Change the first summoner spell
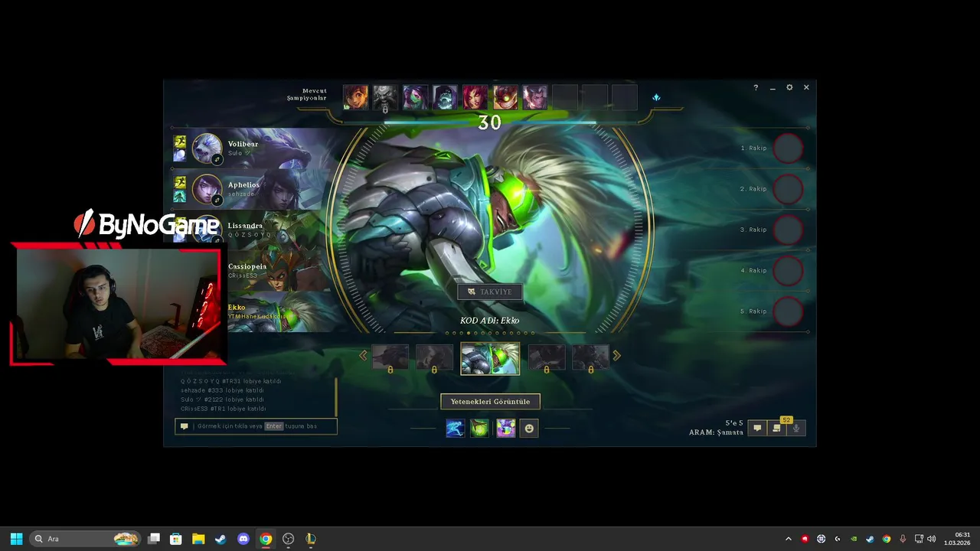Viewport: 980px width, 551px height. click(x=455, y=429)
